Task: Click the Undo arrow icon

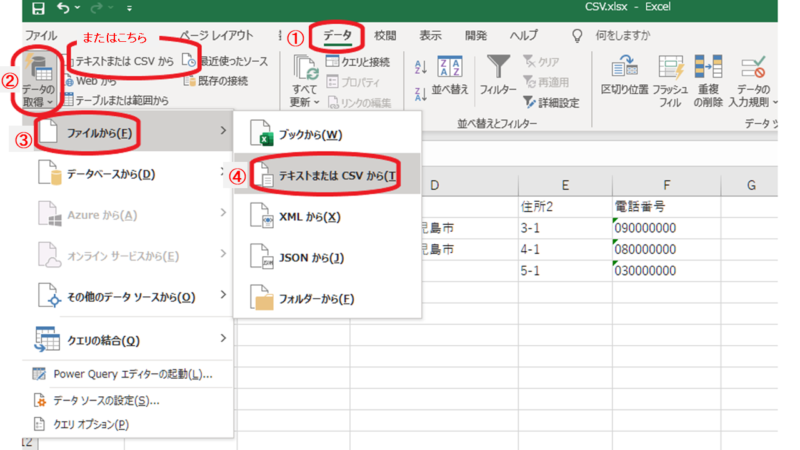Action: pos(64,9)
